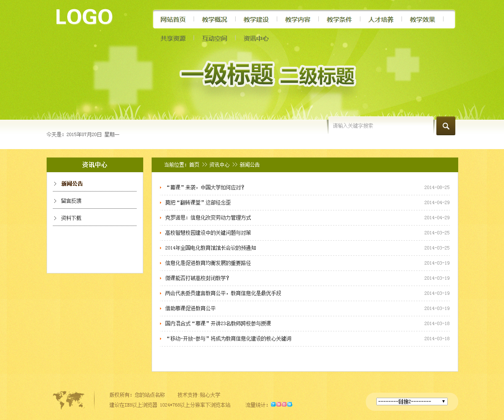Click the traffic statistics counter icon
Image resolution: width=504 pixels, height=420 pixels.
pyautogui.click(x=281, y=404)
